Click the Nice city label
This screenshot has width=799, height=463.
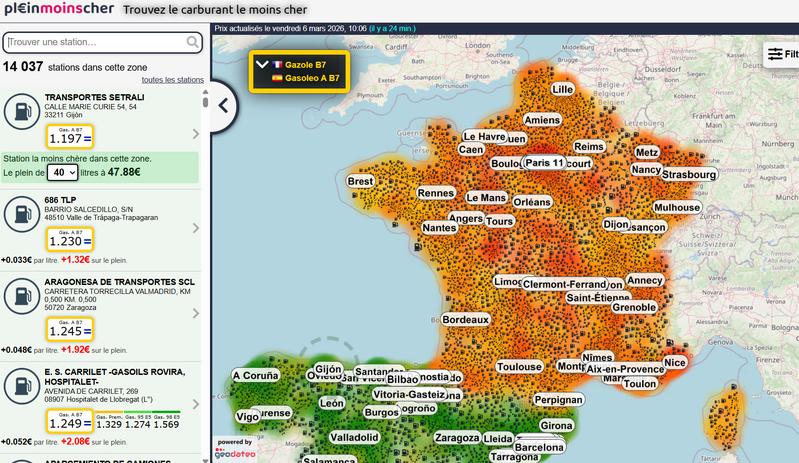coord(675,363)
